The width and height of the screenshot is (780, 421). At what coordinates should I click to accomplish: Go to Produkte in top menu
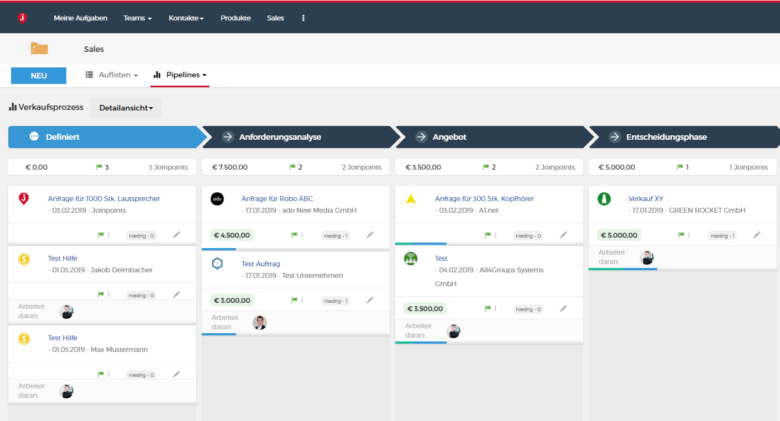click(x=235, y=18)
